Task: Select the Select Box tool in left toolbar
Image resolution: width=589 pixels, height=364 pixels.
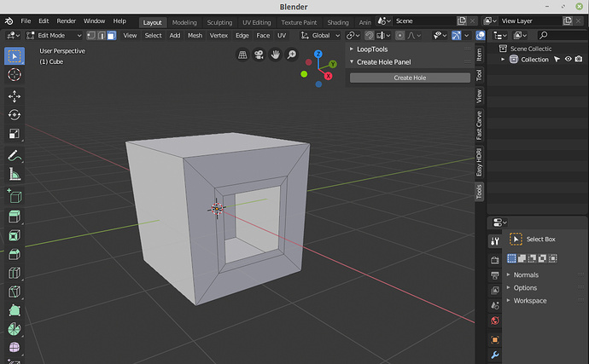Action: coord(15,56)
